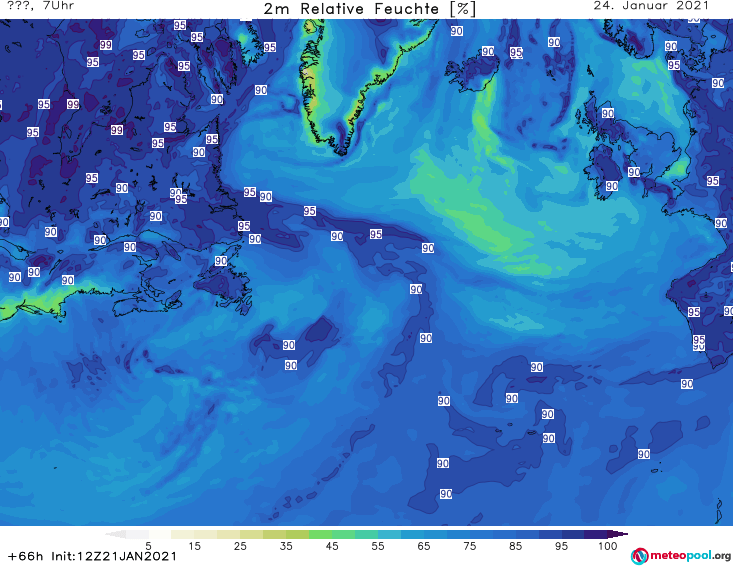Click the colorbar legend value 95

click(x=561, y=546)
